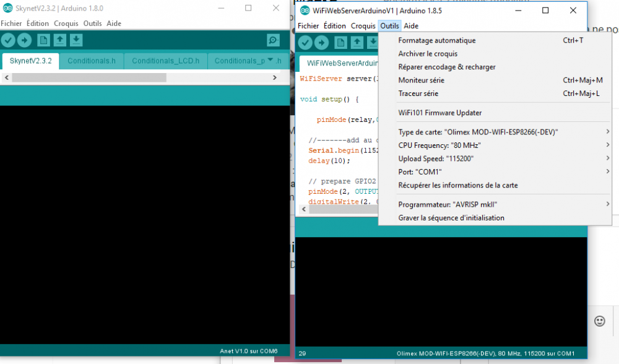Select Récupérer les informations de la carte
Image resolution: width=619 pixels, height=364 pixels.
495,185
